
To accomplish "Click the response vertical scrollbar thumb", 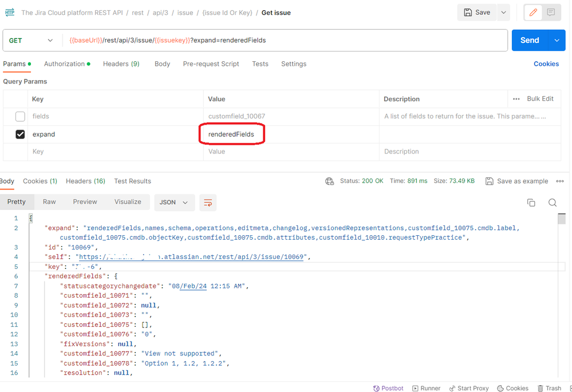I will pos(562,219).
